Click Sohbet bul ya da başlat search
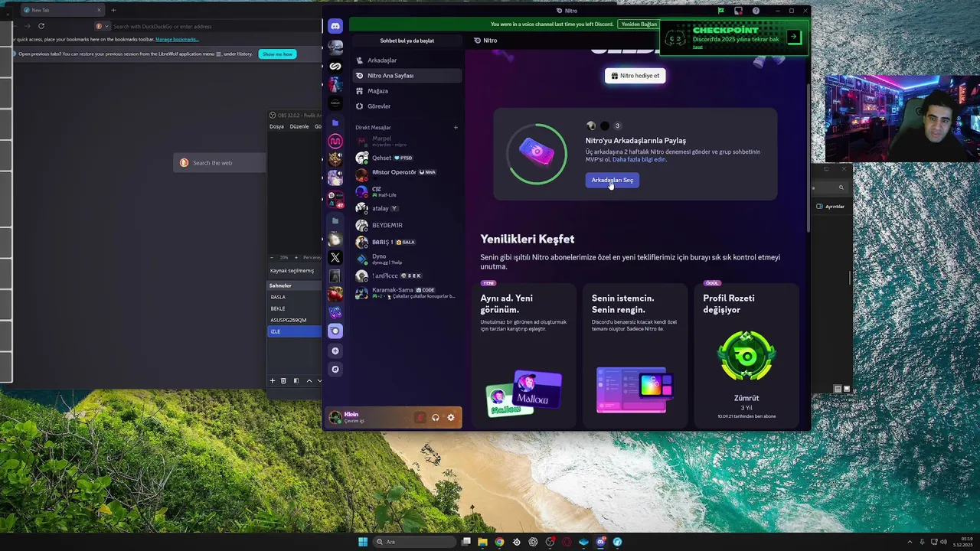The width and height of the screenshot is (980, 551). pos(407,41)
